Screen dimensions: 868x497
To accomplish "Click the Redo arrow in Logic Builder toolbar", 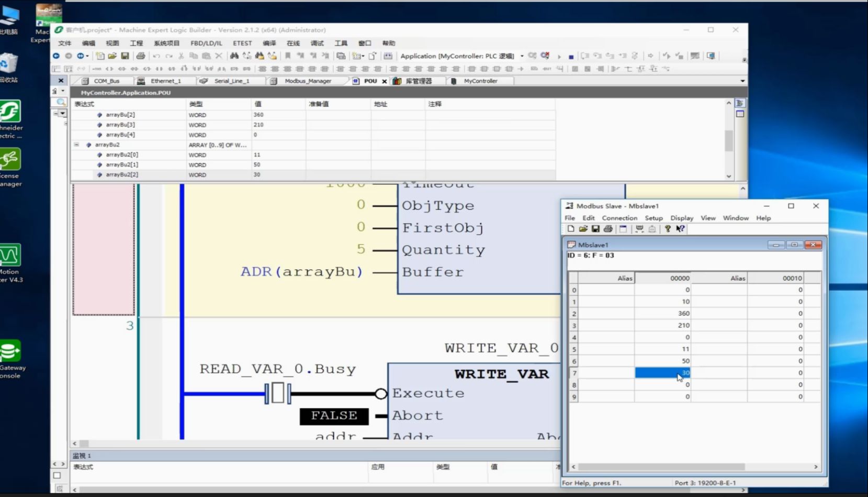I will (168, 56).
